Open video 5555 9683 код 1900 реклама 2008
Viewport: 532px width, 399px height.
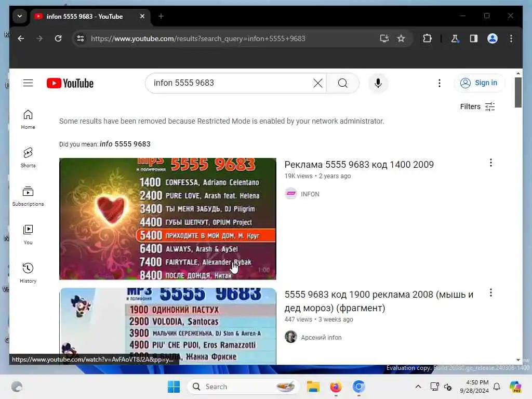[379, 301]
